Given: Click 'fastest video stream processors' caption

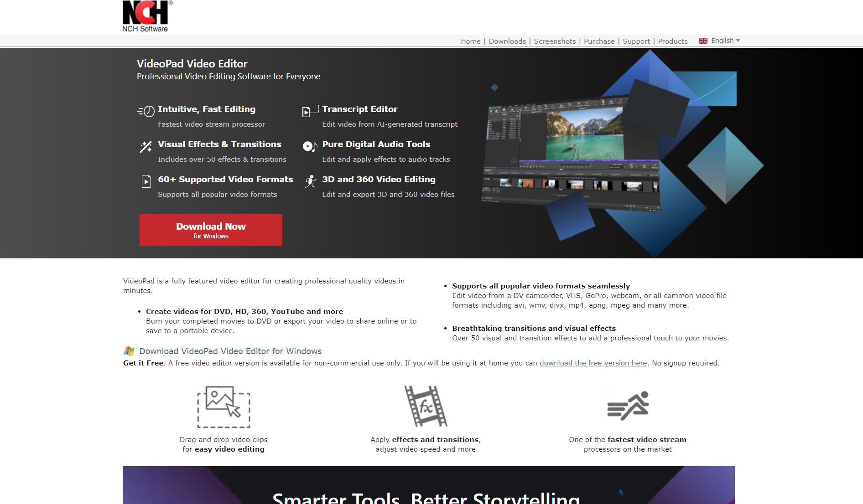Looking at the screenshot, I should (x=628, y=444).
